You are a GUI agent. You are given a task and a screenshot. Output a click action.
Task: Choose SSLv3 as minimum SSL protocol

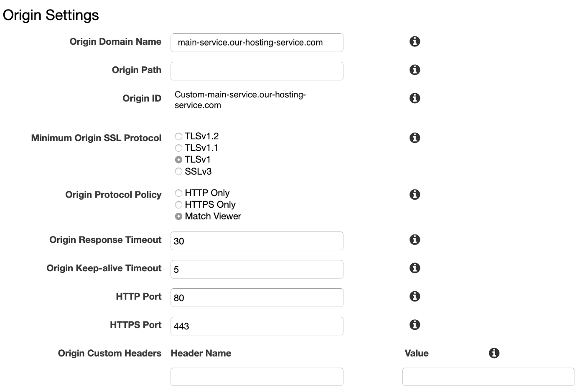point(179,171)
